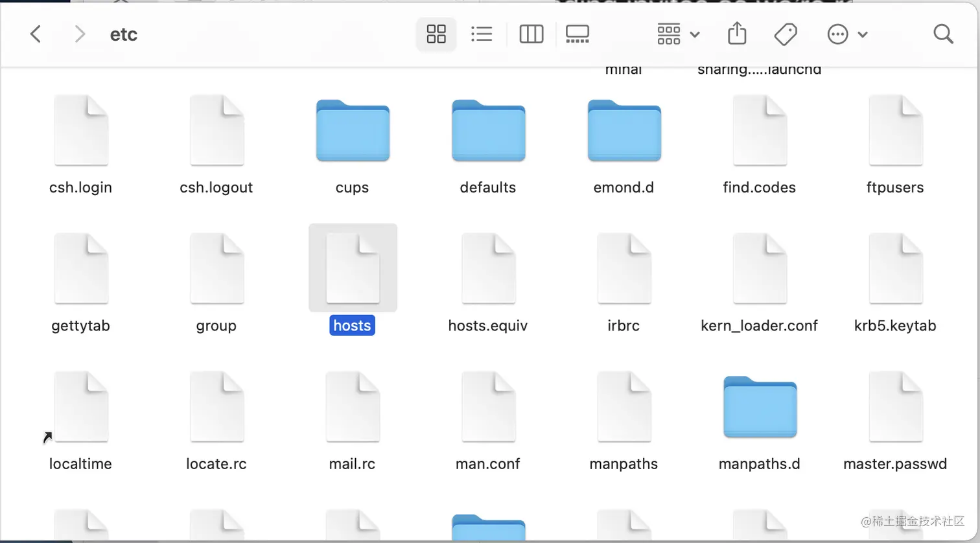
Task: Click the 'manpaths.d' folder name label
Action: (760, 464)
